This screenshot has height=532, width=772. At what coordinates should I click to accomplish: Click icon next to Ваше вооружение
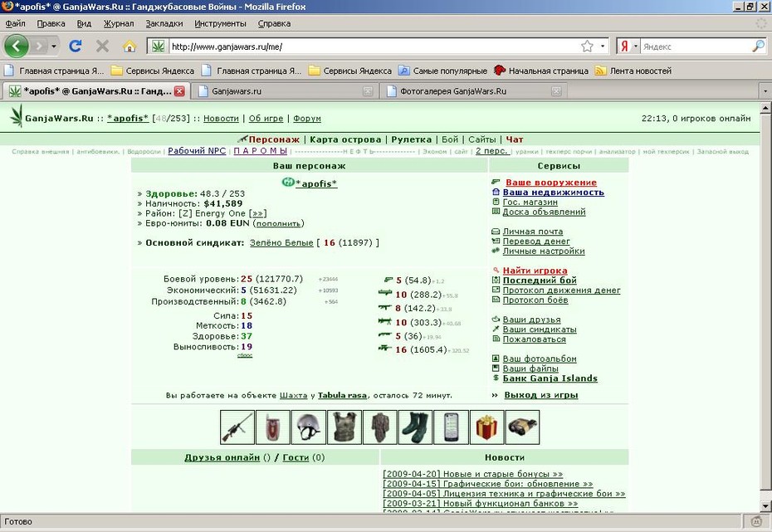point(496,182)
